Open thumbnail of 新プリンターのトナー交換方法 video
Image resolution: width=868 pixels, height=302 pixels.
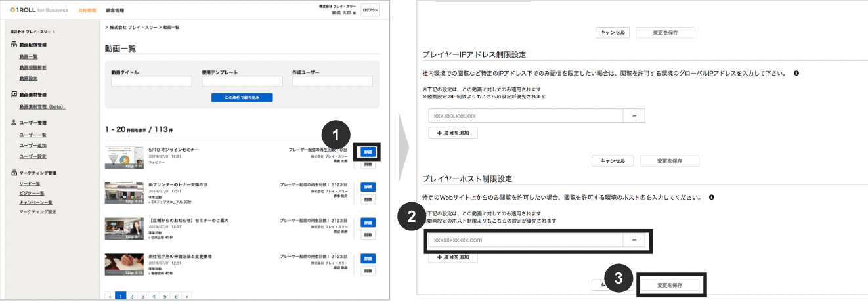124,193
